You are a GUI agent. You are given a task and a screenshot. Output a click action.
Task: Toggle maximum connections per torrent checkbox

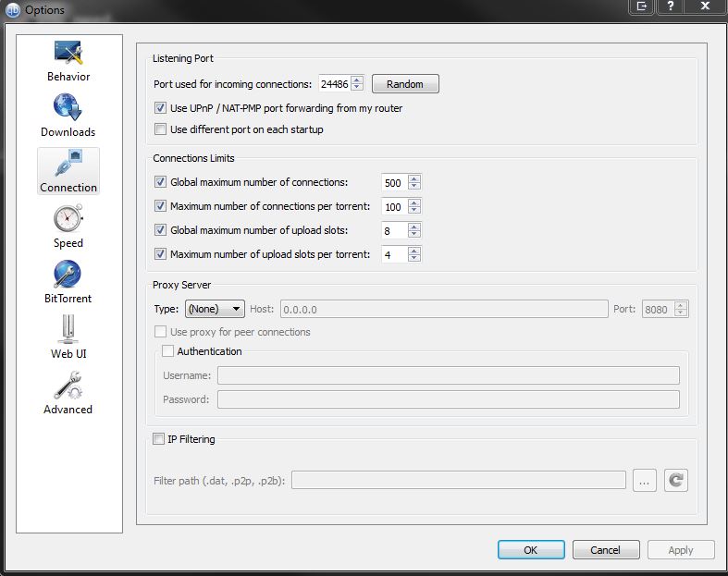(x=160, y=205)
